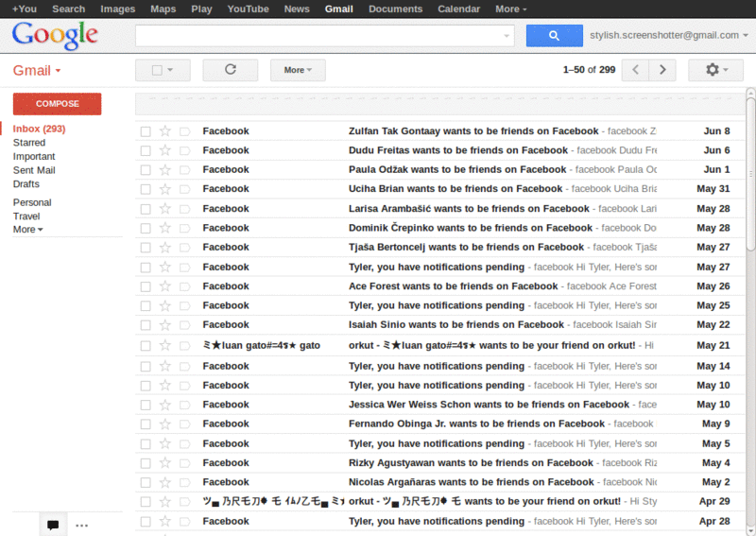Image resolution: width=756 pixels, height=536 pixels.
Task: Expand the Gmail product switcher dropdown
Action: [x=37, y=71]
